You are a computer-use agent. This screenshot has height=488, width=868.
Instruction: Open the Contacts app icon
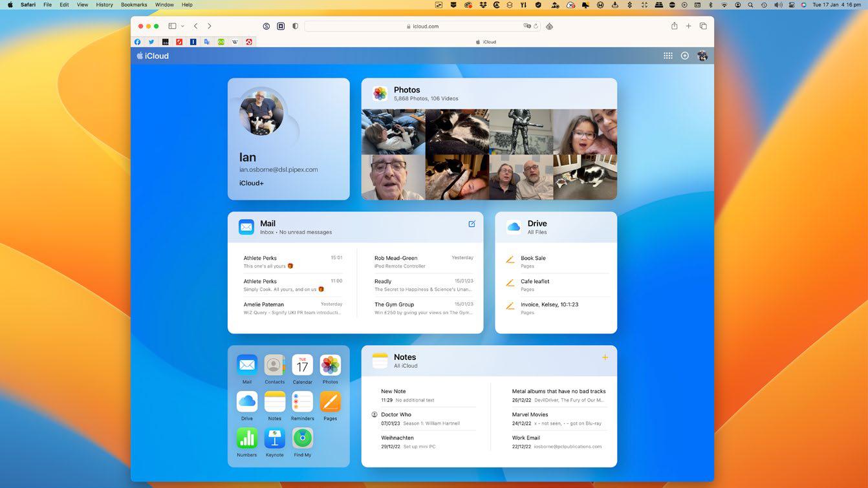pos(274,365)
